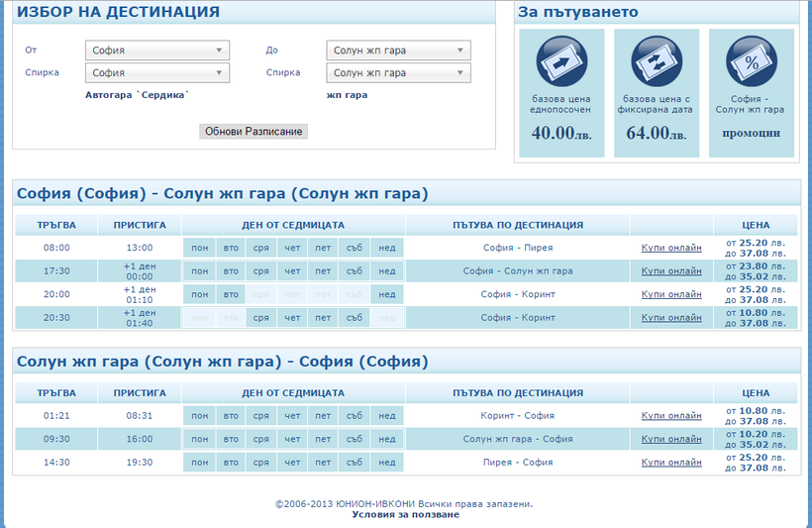Buy online the 20:30 София - Коринт trip
Image resolution: width=812 pixels, height=528 pixels.
[x=671, y=318]
